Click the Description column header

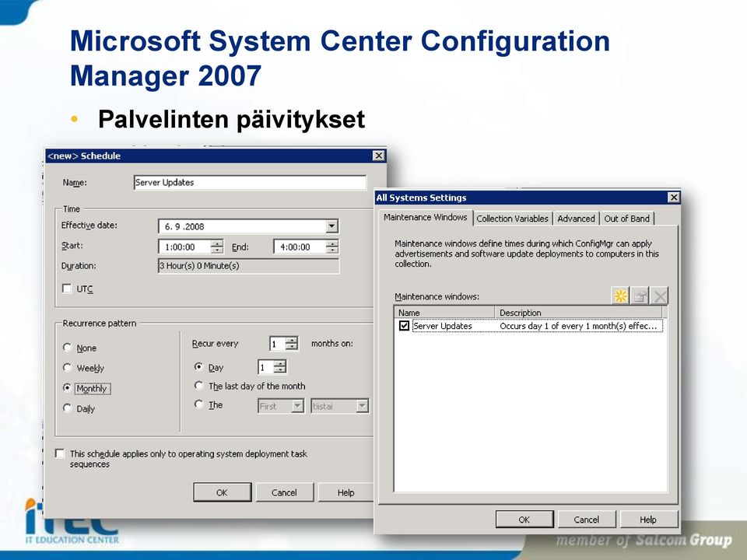[x=578, y=313]
